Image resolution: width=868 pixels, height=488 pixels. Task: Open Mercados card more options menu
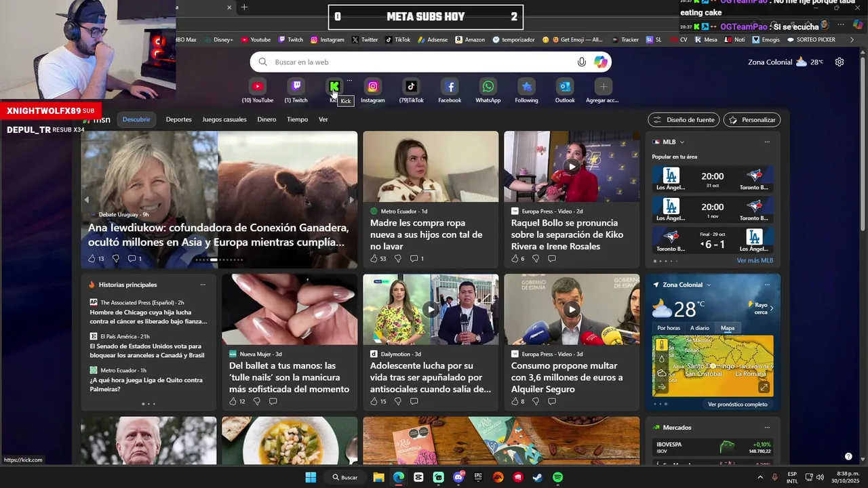767,428
